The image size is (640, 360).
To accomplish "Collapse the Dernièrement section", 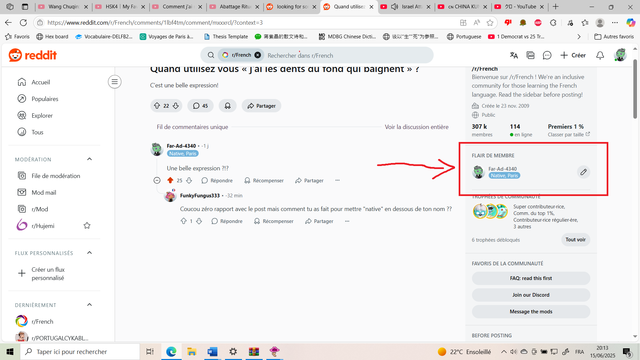I will click(89, 304).
